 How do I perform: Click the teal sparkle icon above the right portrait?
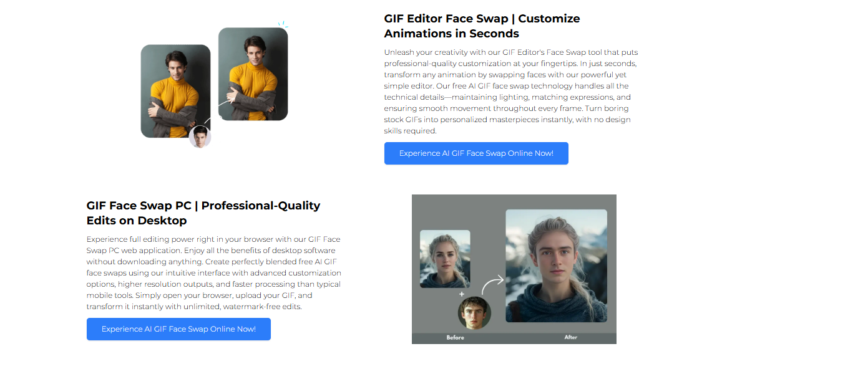283,25
